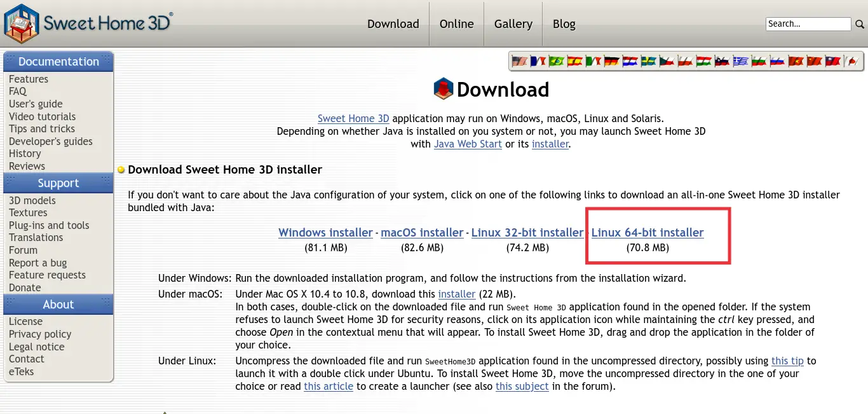The width and height of the screenshot is (868, 414).
Task: Switch language with the Swedish flag
Action: point(648,62)
